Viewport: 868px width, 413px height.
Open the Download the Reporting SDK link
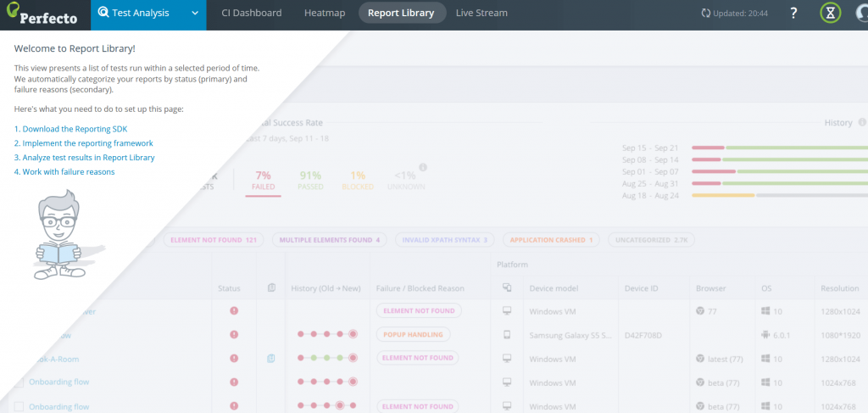[70, 129]
